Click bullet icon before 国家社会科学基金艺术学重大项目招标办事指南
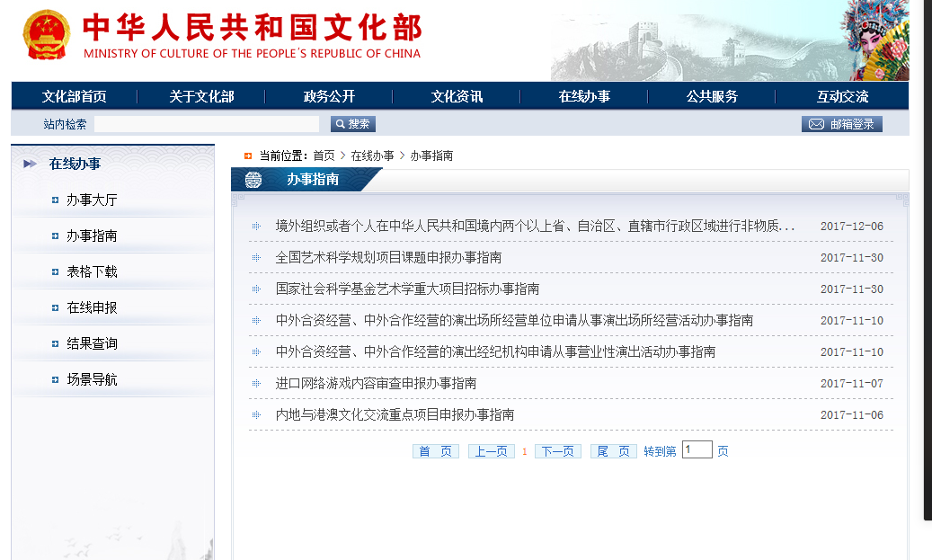This screenshot has width=932, height=560. coord(256,289)
